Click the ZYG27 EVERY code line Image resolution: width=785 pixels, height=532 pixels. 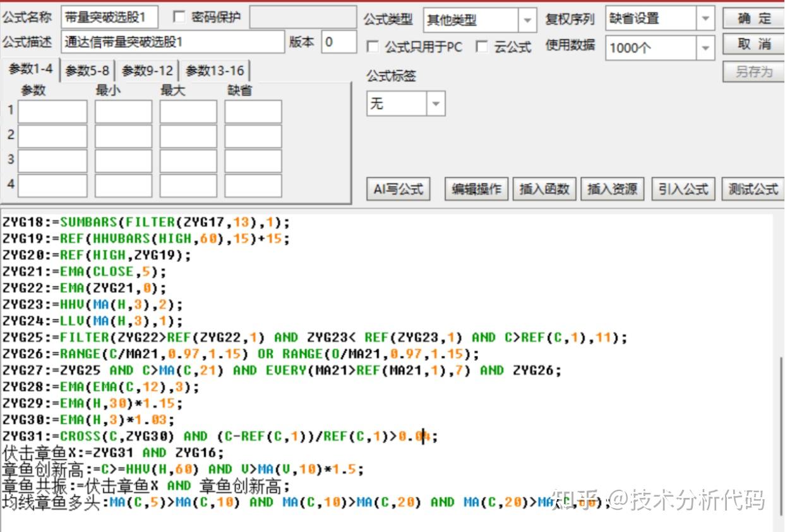[x=282, y=370]
